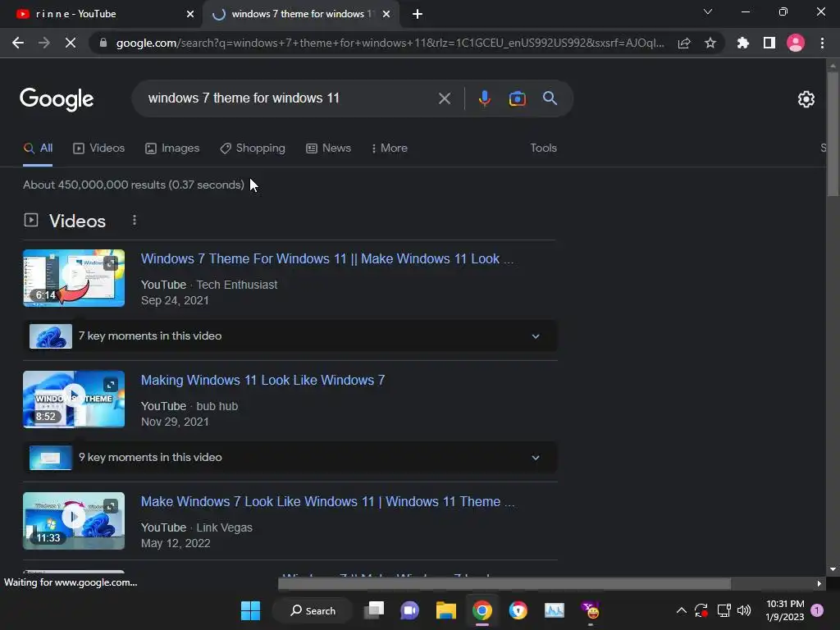Clear the search query with the X icon
This screenshot has width=840, height=630.
tap(444, 98)
